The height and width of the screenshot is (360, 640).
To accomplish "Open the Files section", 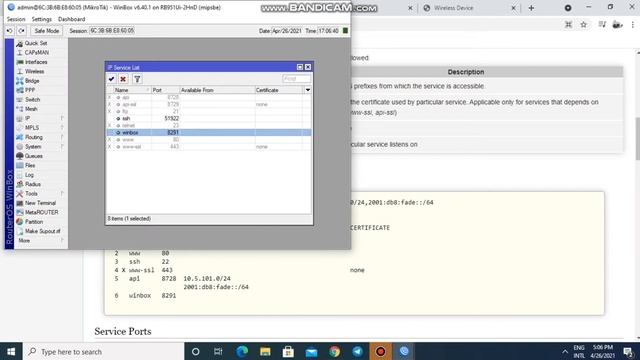I will (x=30, y=165).
